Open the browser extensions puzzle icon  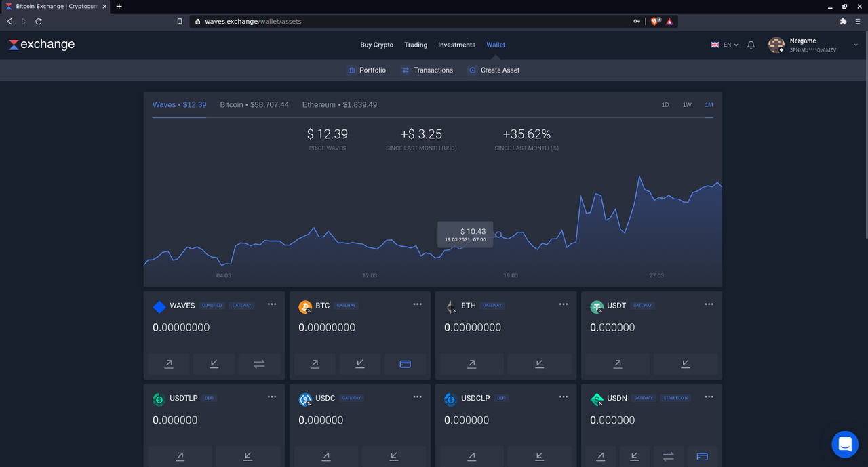[843, 21]
